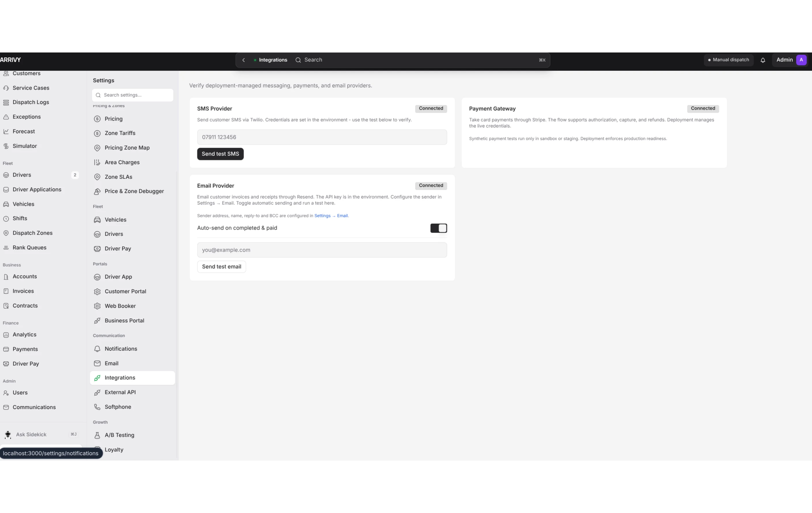Click the Send test SMS button

click(x=220, y=154)
